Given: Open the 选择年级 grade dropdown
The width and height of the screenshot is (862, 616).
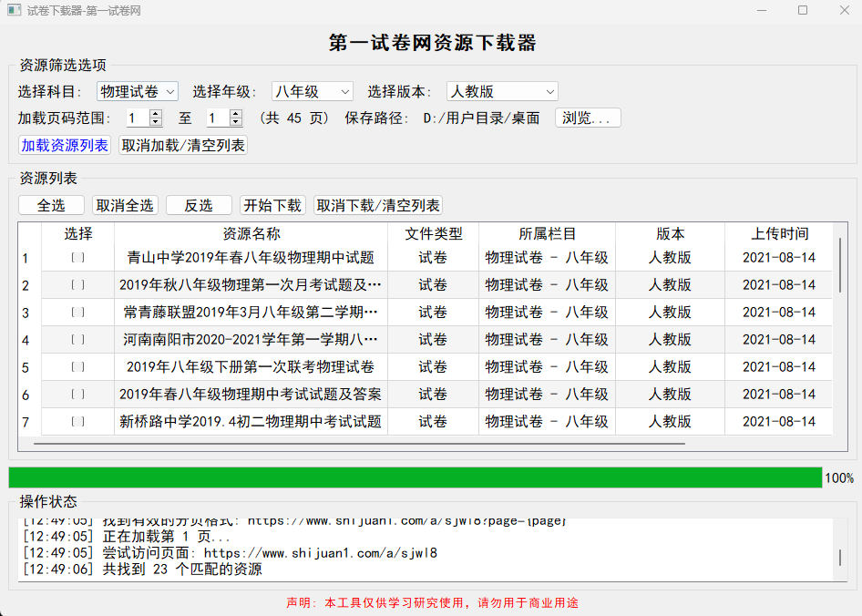Looking at the screenshot, I should tap(313, 91).
